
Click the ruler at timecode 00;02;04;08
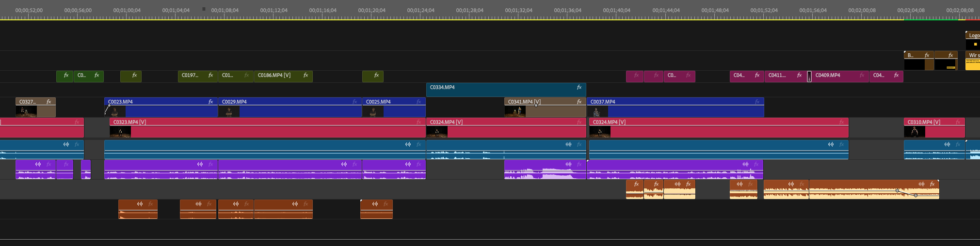pos(911,10)
